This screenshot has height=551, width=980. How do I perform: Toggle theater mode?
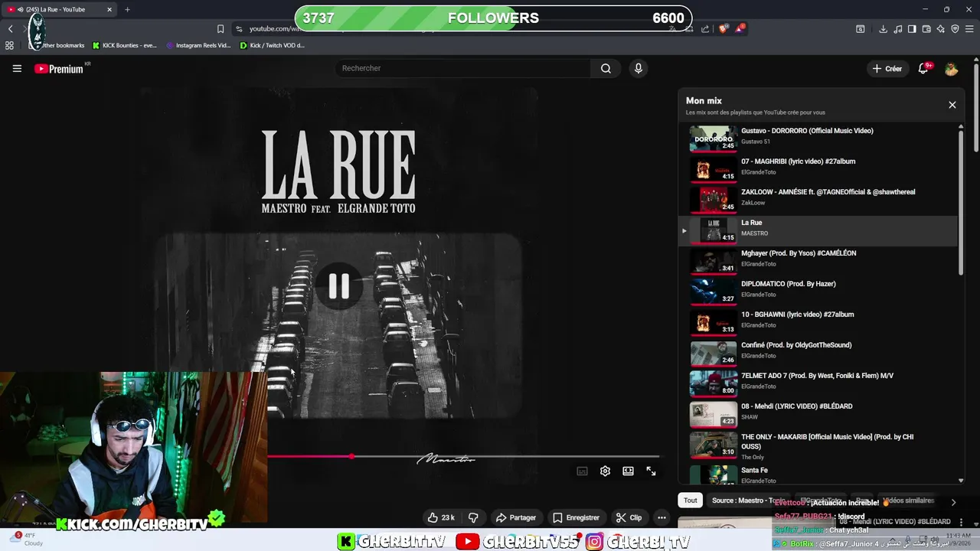pyautogui.click(x=628, y=471)
